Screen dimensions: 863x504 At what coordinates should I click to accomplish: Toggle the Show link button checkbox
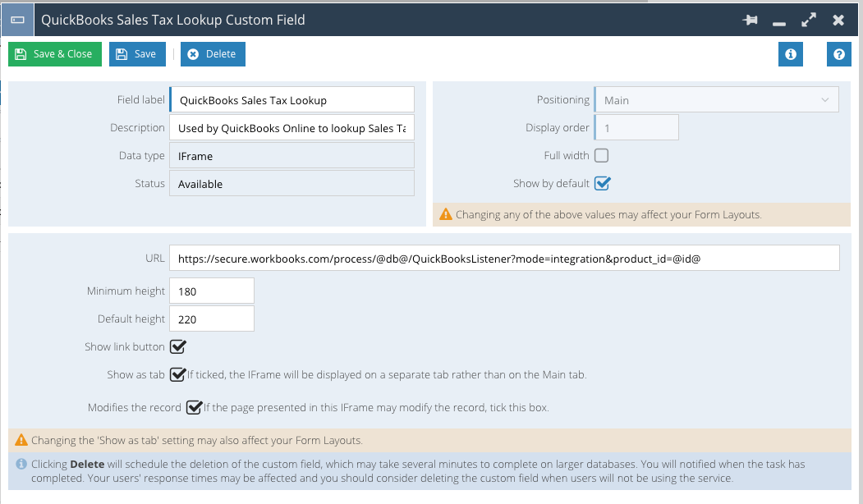177,346
